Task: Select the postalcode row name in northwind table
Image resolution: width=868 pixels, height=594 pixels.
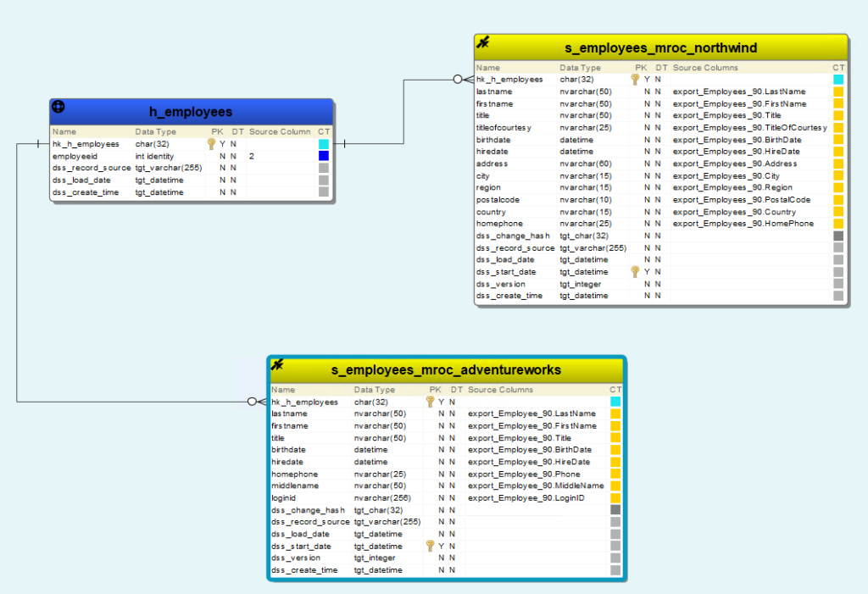Action: coord(498,199)
